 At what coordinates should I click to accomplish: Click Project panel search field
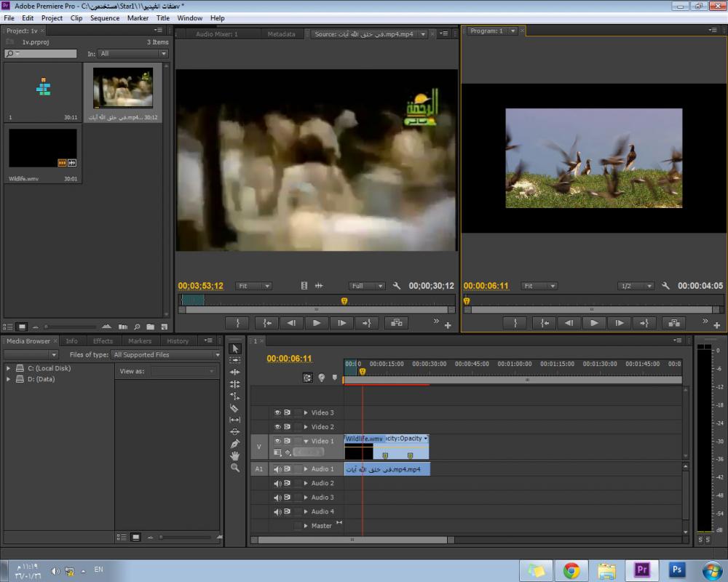tap(41, 54)
